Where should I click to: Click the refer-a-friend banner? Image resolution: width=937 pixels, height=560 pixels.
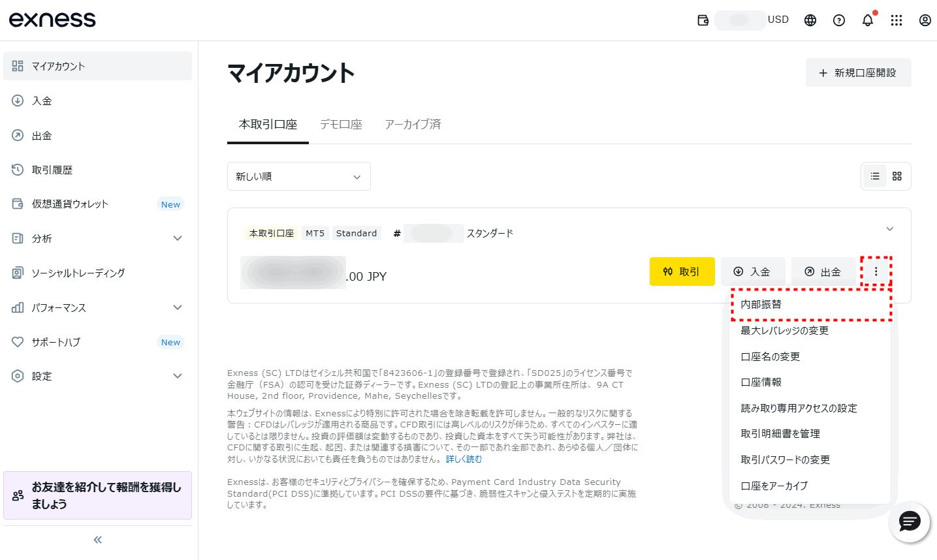(98, 495)
